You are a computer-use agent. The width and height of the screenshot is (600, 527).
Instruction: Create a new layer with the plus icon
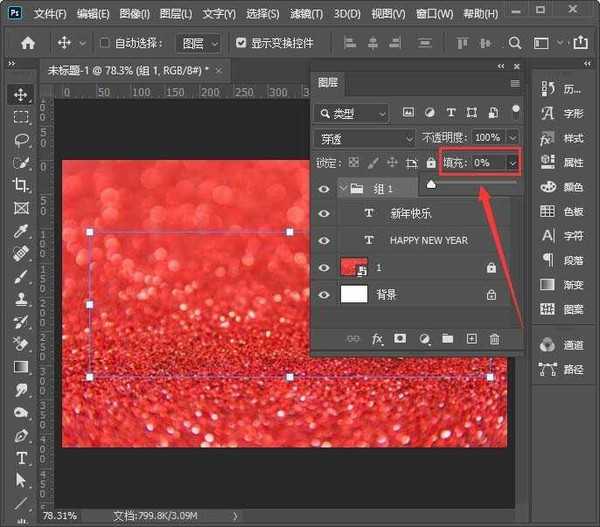[471, 339]
